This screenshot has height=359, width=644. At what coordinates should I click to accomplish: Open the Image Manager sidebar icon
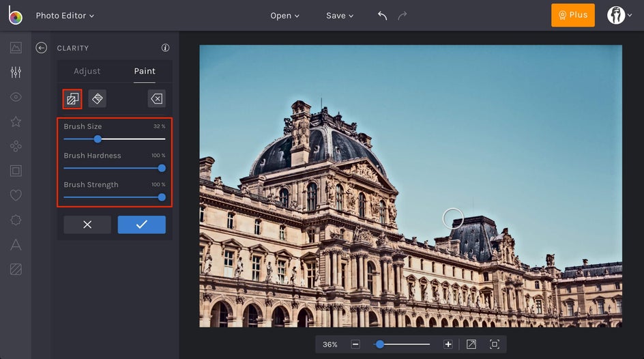pos(16,48)
